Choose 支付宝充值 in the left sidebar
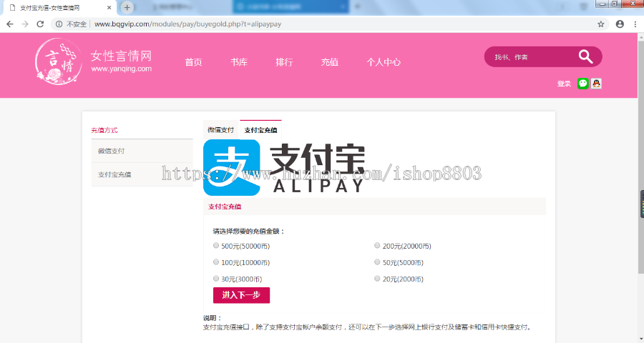Viewport: 644px width, 343px height. [x=142, y=175]
